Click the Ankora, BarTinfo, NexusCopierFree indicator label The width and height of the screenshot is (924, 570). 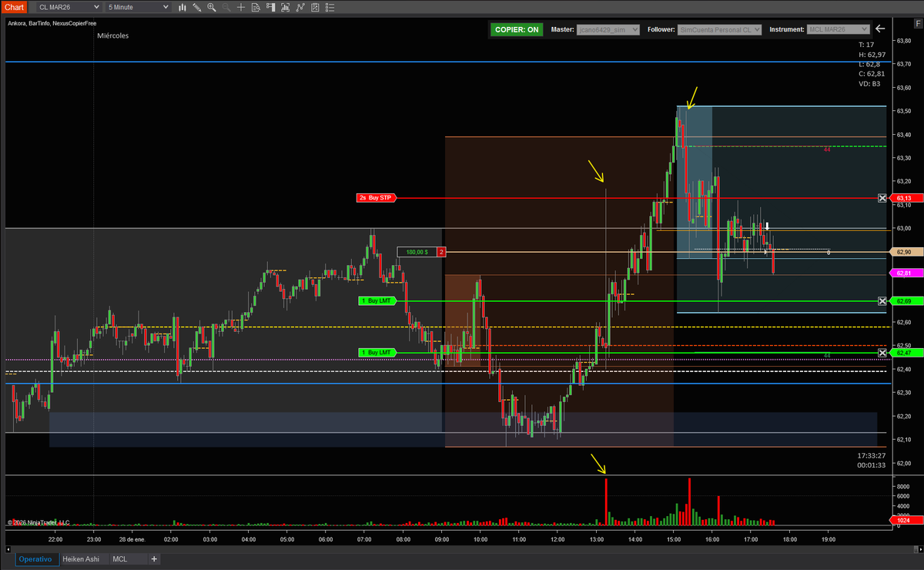[x=52, y=23]
